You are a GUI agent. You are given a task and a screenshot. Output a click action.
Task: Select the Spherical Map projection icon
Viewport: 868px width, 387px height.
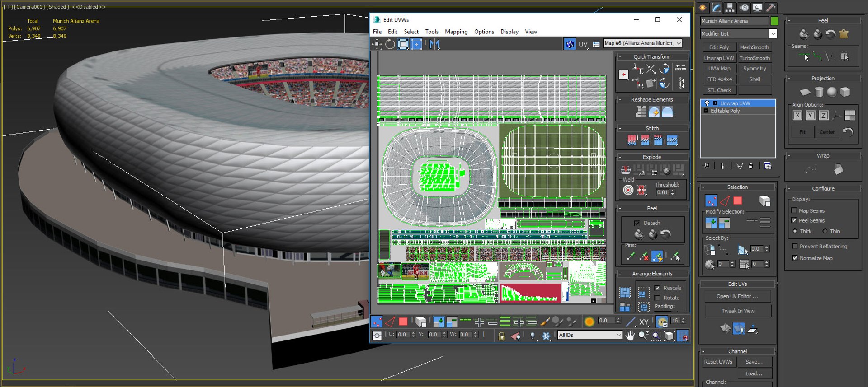pos(832,92)
